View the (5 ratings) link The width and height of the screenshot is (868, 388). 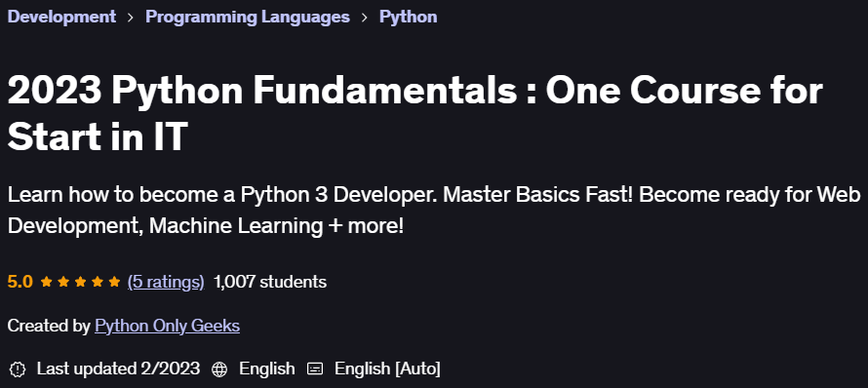coord(166,282)
